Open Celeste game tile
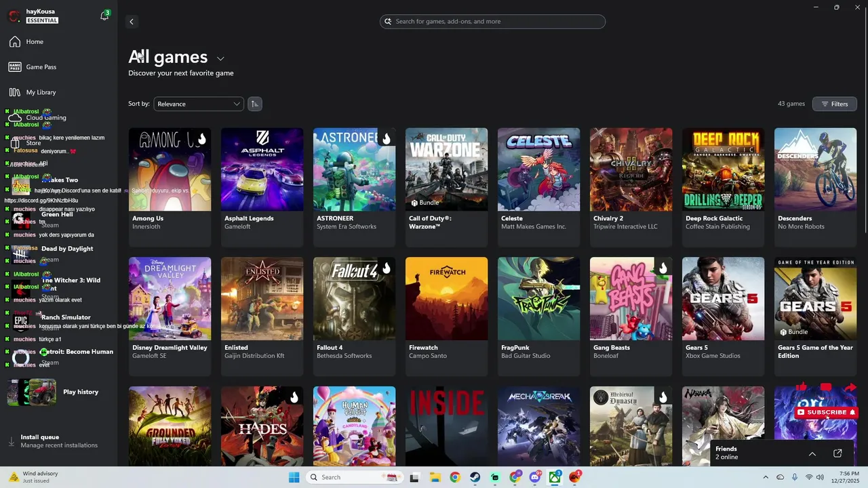868x488 pixels. [538, 186]
